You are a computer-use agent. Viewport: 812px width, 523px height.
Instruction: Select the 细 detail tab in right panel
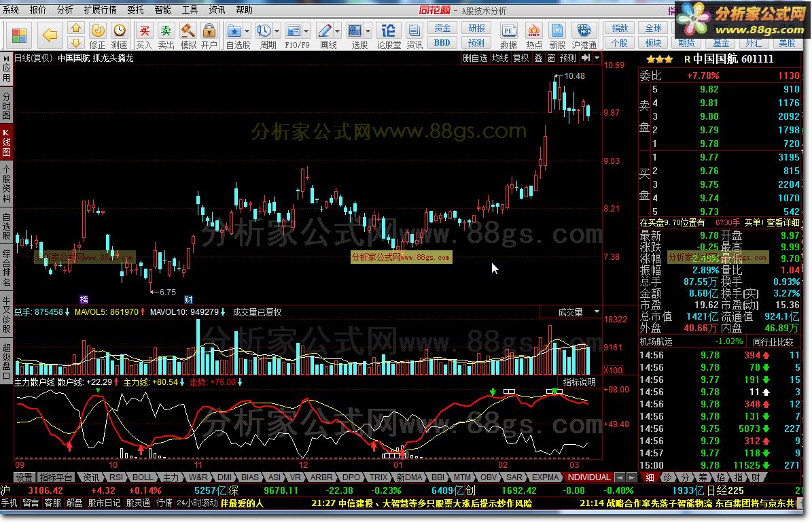click(650, 477)
